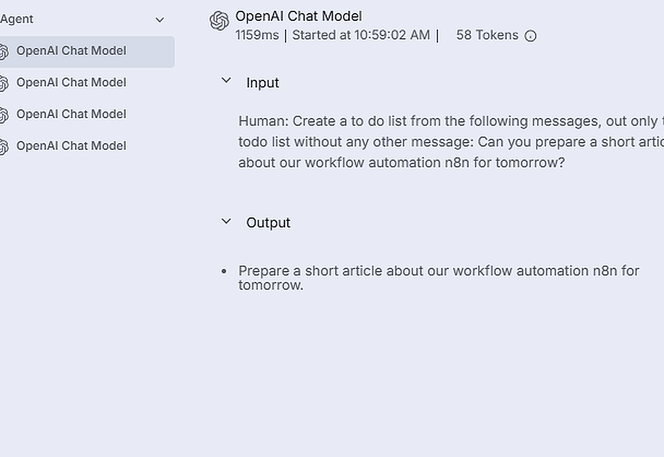
Task: Click the bulleted todo item in Output
Action: click(438, 277)
